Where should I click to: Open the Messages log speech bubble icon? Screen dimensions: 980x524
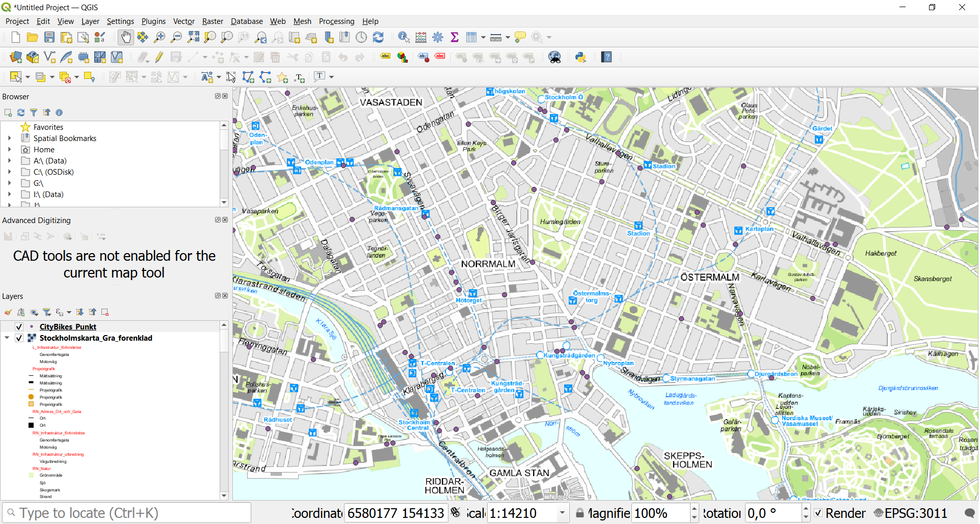point(970,513)
